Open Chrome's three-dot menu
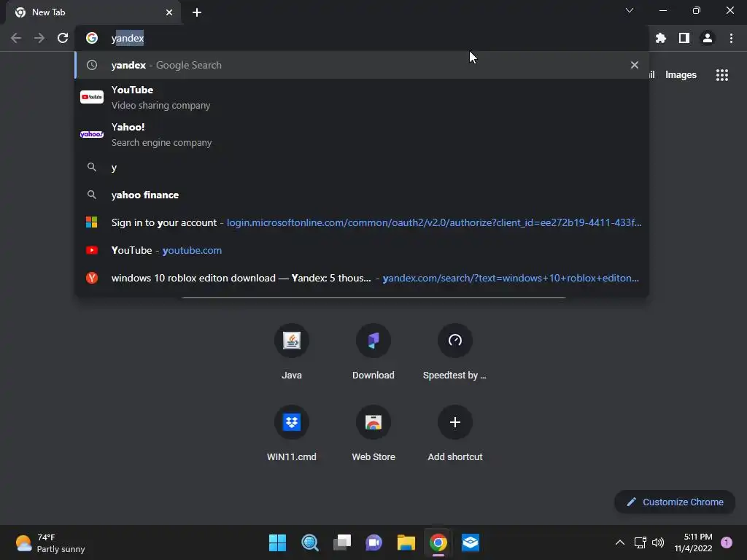747x560 pixels. click(x=731, y=38)
